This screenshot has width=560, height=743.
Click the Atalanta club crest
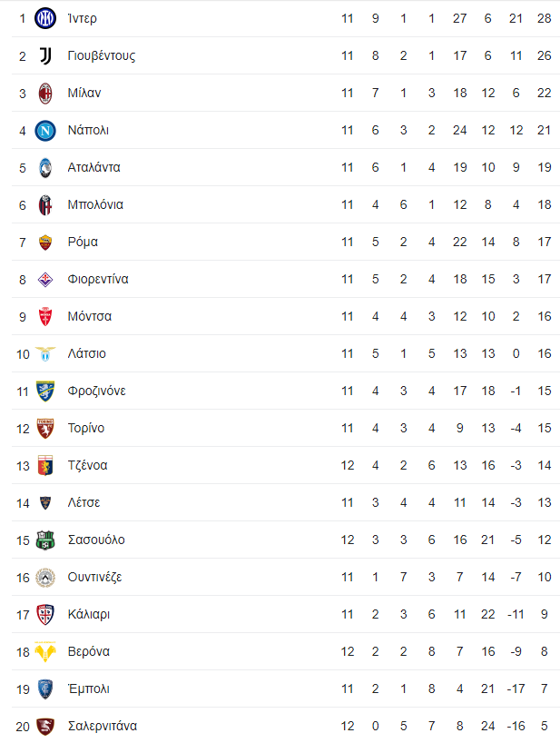(45, 168)
